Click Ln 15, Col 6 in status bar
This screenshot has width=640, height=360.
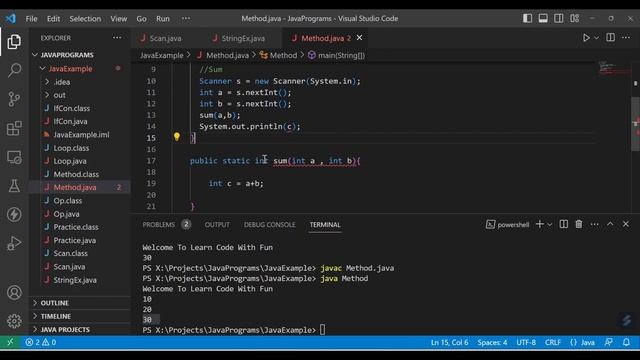[449, 342]
